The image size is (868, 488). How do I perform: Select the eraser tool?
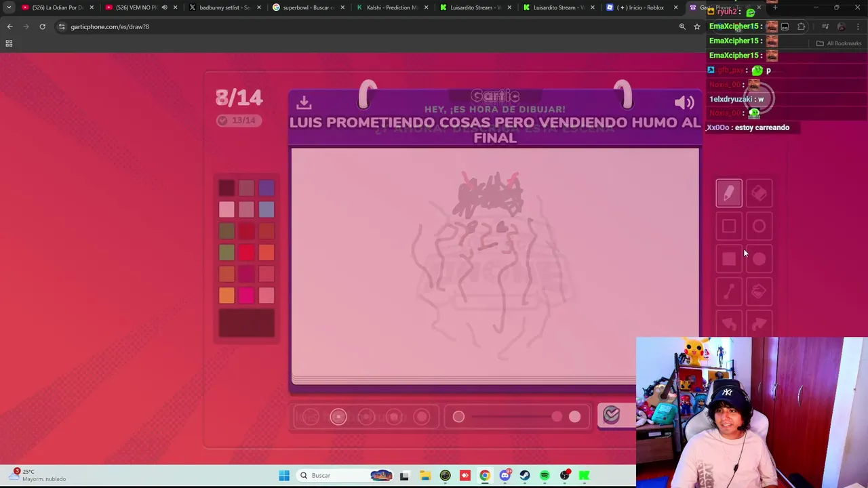click(759, 194)
